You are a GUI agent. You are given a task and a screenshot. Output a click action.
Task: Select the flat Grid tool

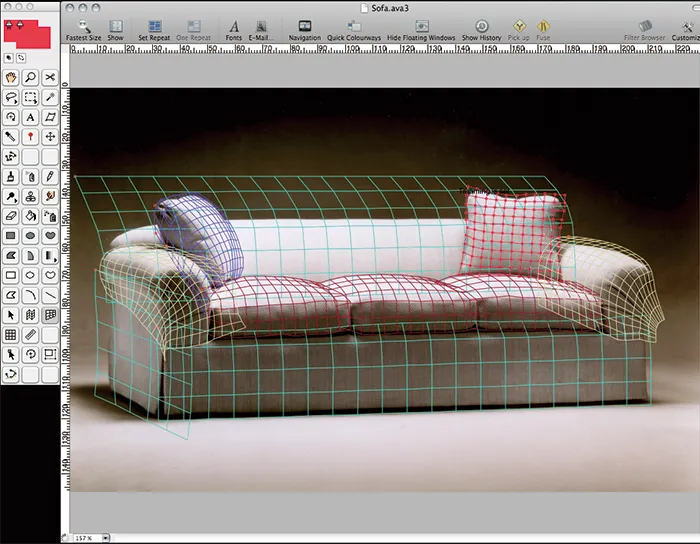(11, 335)
